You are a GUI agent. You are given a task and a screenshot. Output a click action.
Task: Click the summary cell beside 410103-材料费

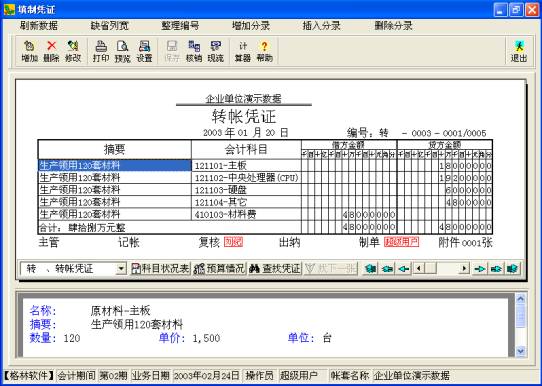click(114, 215)
